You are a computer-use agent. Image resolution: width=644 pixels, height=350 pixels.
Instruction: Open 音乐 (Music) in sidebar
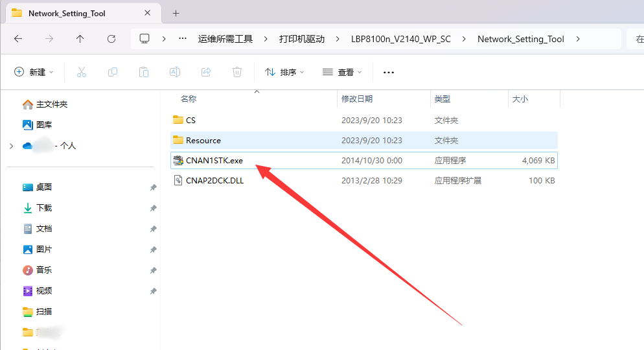click(x=37, y=270)
